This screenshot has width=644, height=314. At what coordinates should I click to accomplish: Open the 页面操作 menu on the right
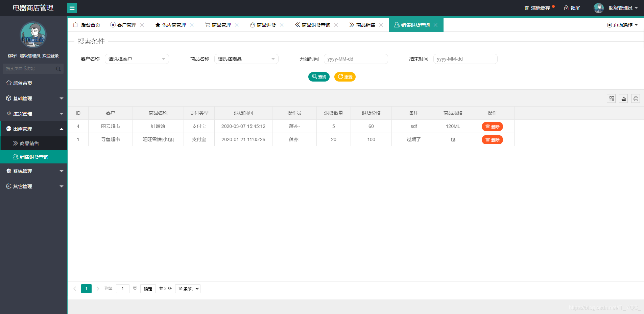coord(622,24)
